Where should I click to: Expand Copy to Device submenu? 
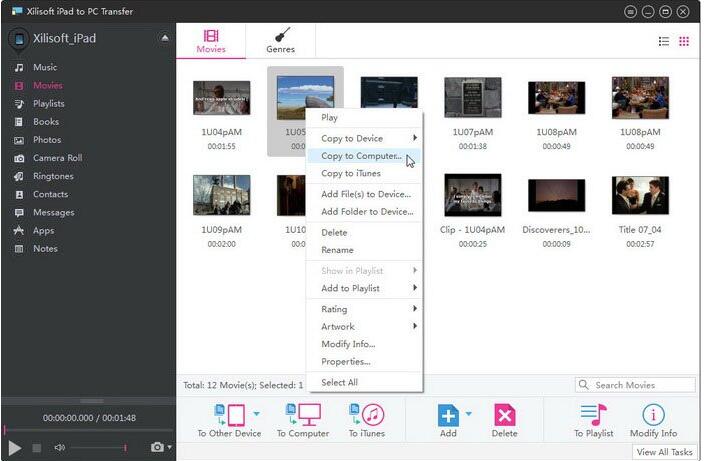(x=415, y=138)
